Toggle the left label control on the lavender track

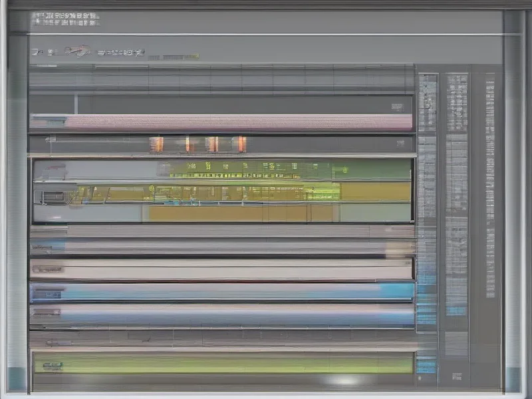[48, 312]
